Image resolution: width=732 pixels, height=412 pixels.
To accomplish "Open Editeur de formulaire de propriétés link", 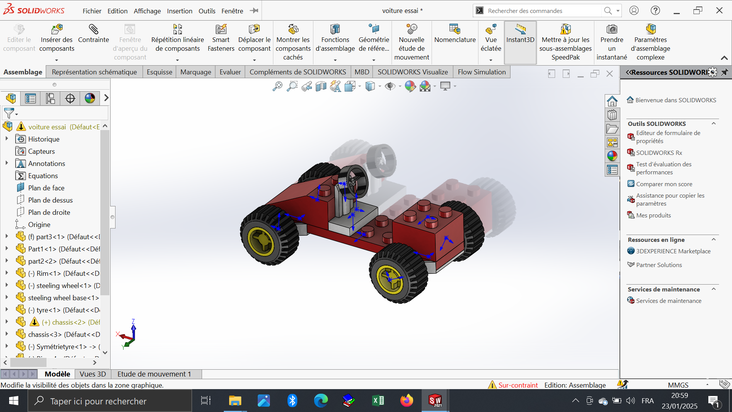I will 667,137.
